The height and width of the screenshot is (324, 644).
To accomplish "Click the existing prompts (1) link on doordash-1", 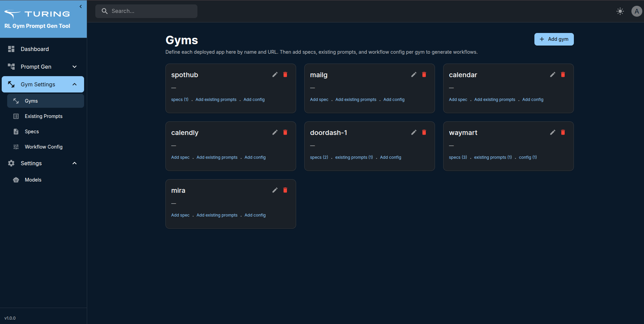I will coord(354,157).
